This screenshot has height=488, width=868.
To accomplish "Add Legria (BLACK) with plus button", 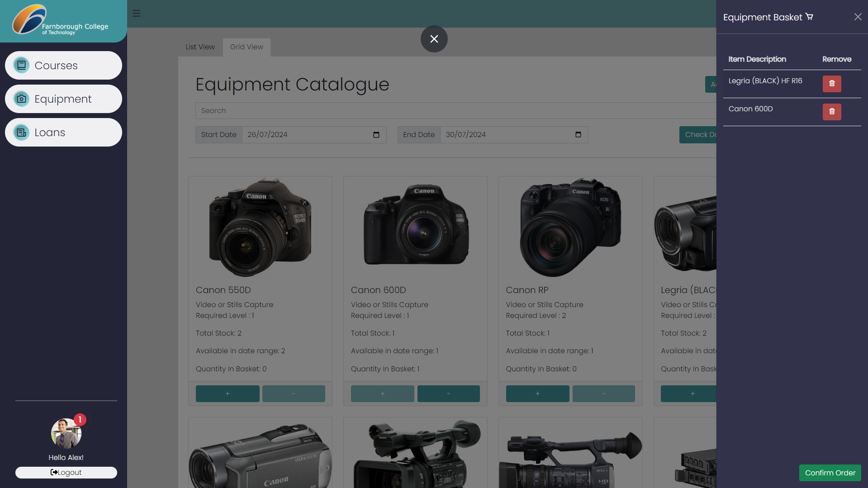I will [x=688, y=393].
